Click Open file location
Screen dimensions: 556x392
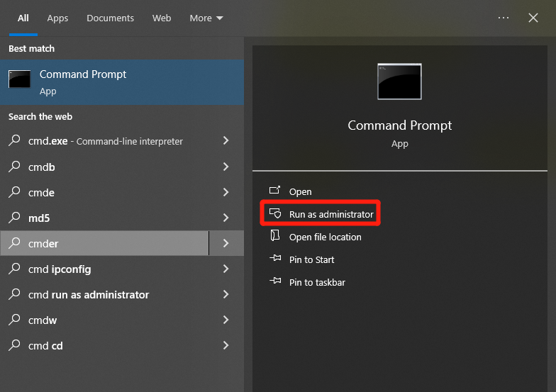325,237
